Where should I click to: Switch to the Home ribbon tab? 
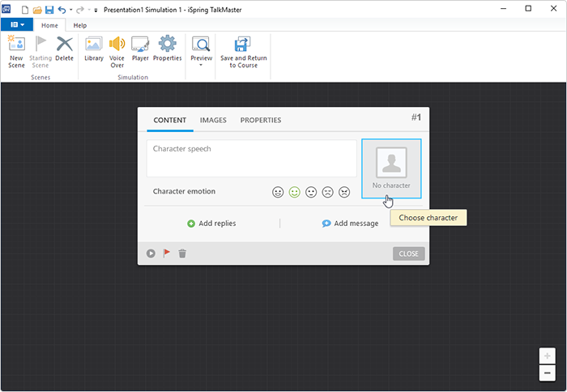49,25
